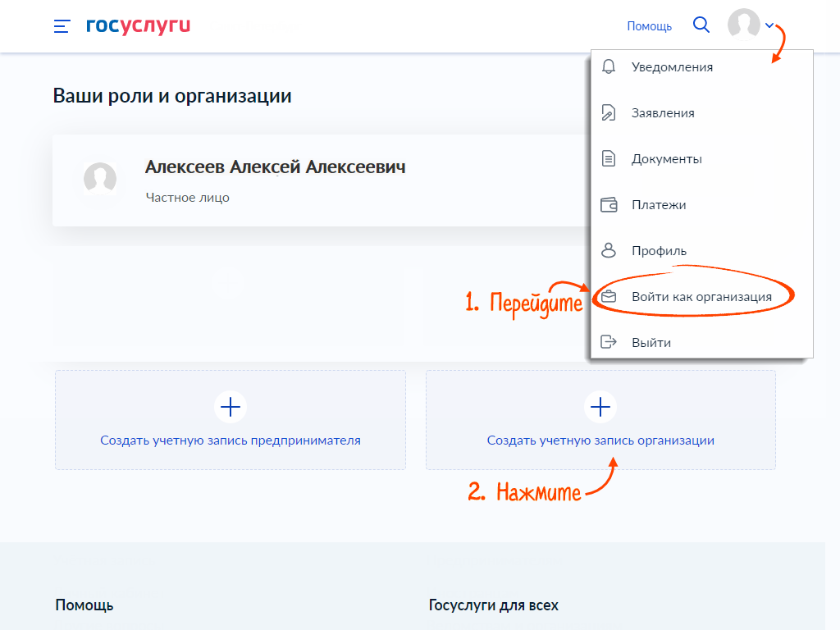Click the wallet icon beside Платежи
840x630 pixels.
[x=609, y=204]
